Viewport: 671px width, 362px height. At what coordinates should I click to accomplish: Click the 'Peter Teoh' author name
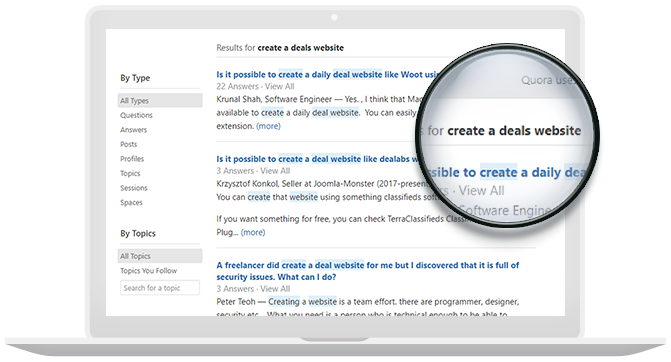(236, 302)
